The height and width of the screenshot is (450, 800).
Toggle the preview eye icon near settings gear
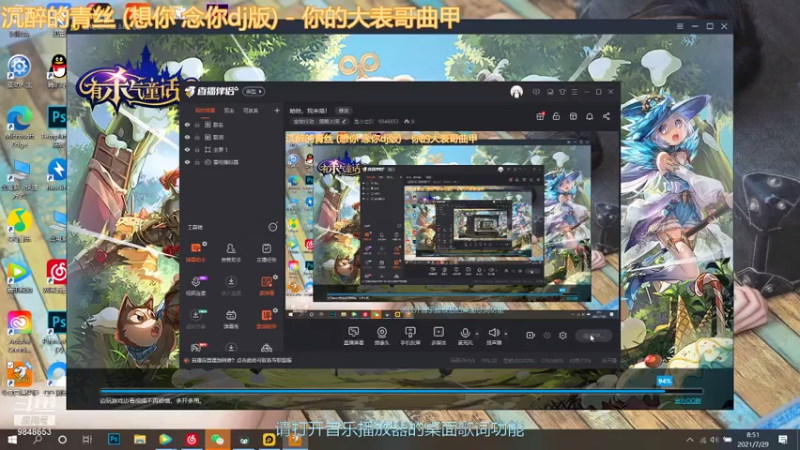point(547,335)
